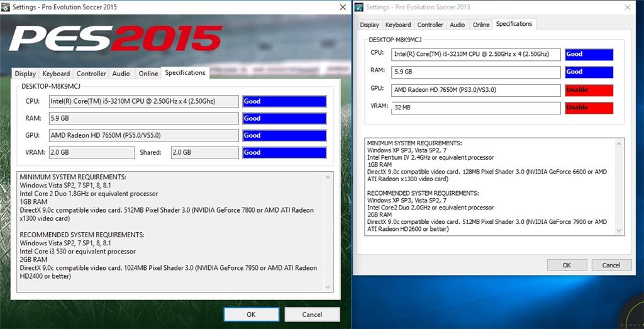Go to Online tab in PES 2015 settings
Image resolution: width=644 pixels, height=329 pixels.
pyautogui.click(x=148, y=74)
